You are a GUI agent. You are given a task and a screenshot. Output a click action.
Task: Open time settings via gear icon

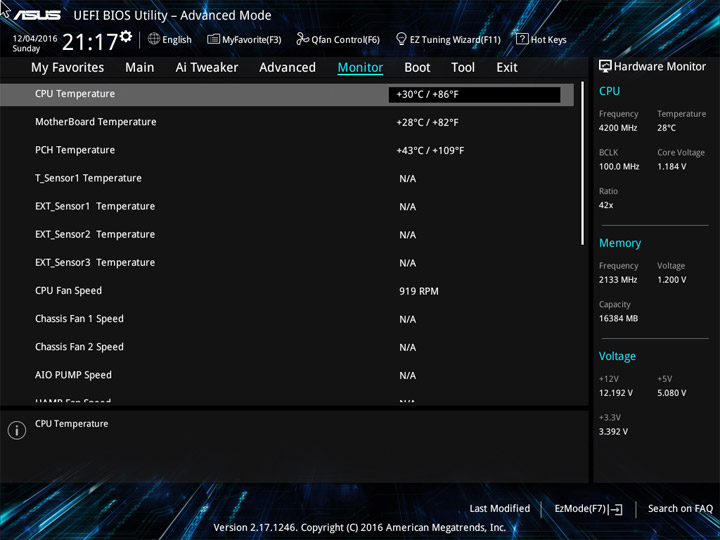[x=126, y=36]
